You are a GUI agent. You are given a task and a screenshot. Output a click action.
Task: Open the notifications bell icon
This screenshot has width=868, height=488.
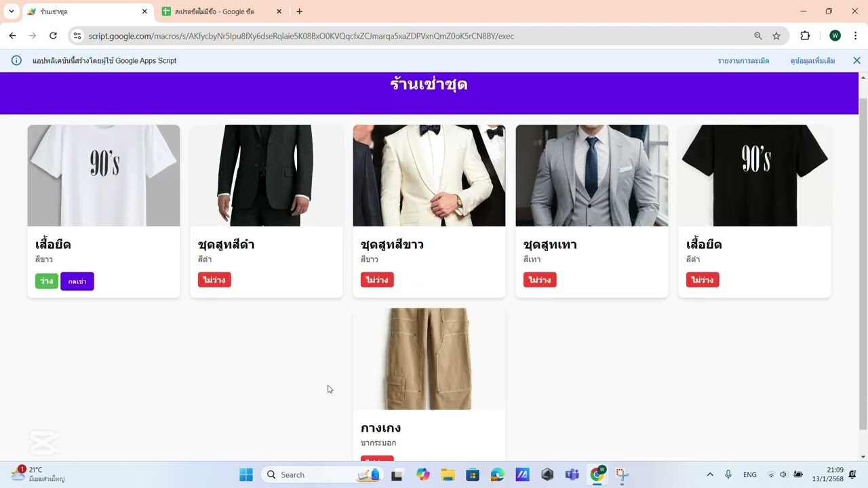click(x=852, y=474)
